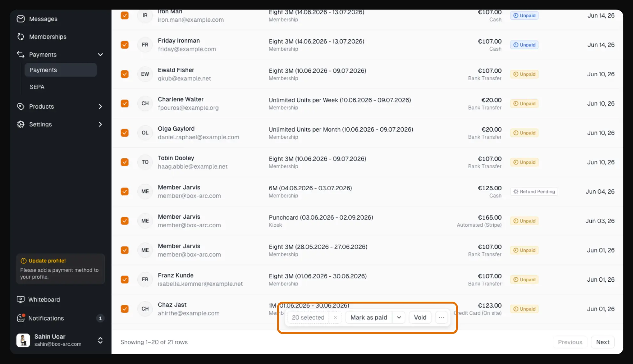This screenshot has height=364, width=633.
Task: Click the Mark as paid button
Action: click(x=369, y=317)
